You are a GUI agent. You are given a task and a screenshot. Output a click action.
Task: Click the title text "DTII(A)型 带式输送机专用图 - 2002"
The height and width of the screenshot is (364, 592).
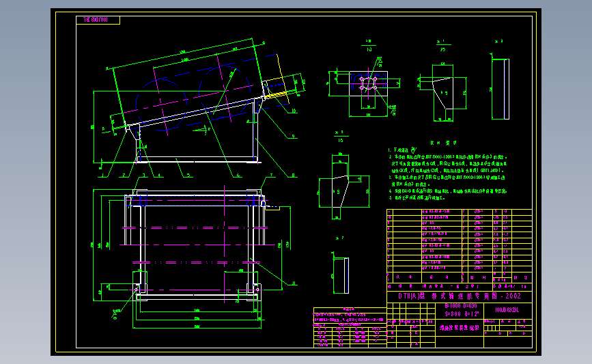460,296
